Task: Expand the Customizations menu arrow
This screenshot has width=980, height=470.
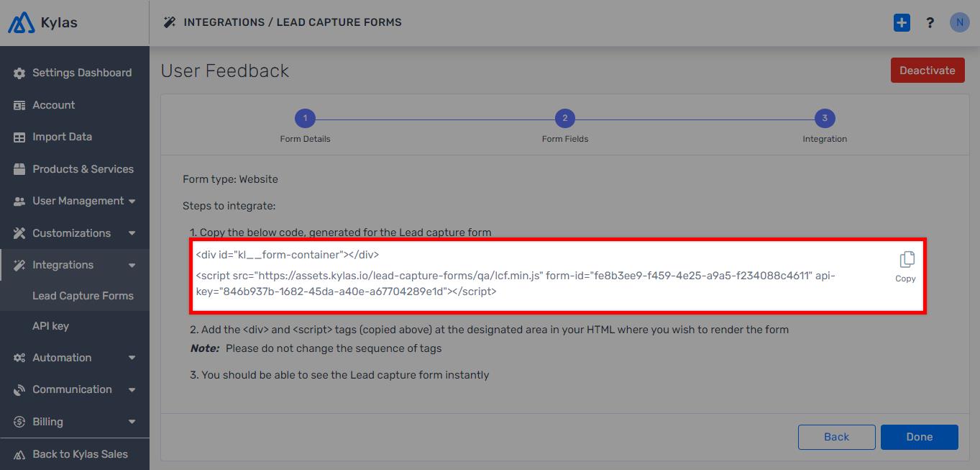Action: 132,233
